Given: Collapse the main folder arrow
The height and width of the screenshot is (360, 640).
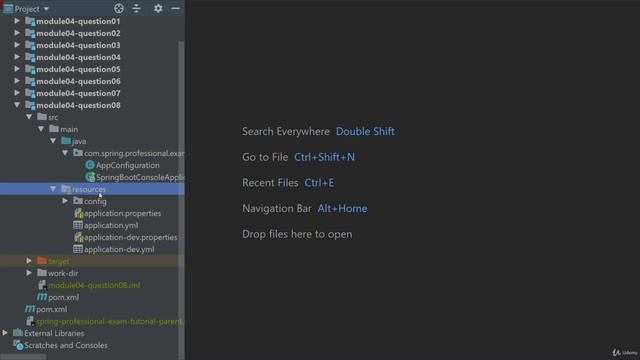Looking at the screenshot, I should coord(41,129).
